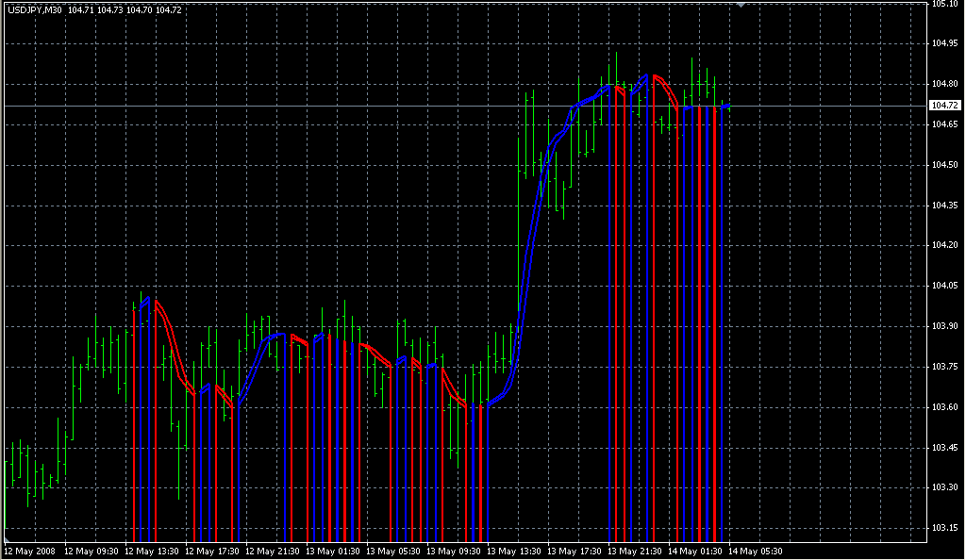Select the USDJPY,M30 chart title text
This screenshot has width=966, height=560.
tap(35, 9)
